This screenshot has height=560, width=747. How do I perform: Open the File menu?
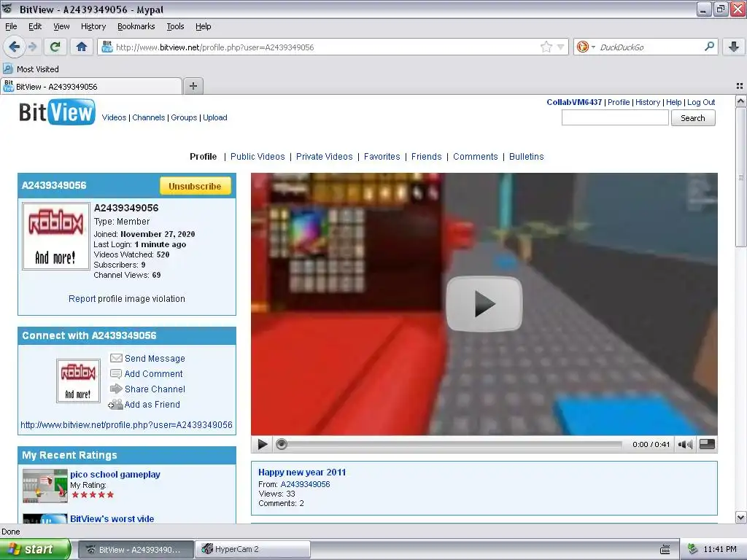[x=11, y=26]
